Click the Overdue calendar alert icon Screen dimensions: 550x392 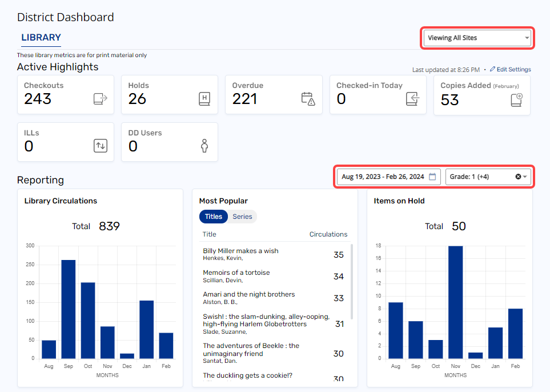coord(308,98)
